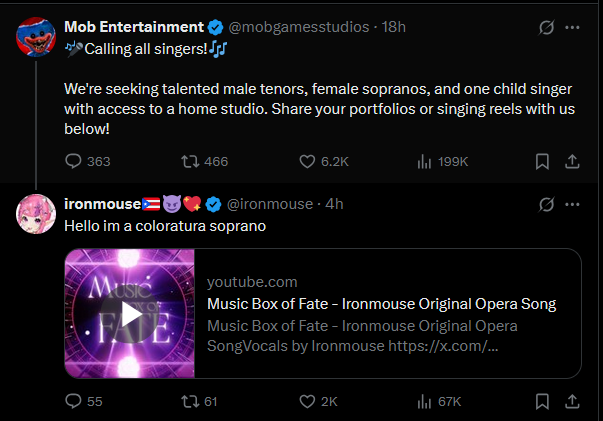Open Grok icon on ironmouse's reply

(x=547, y=204)
